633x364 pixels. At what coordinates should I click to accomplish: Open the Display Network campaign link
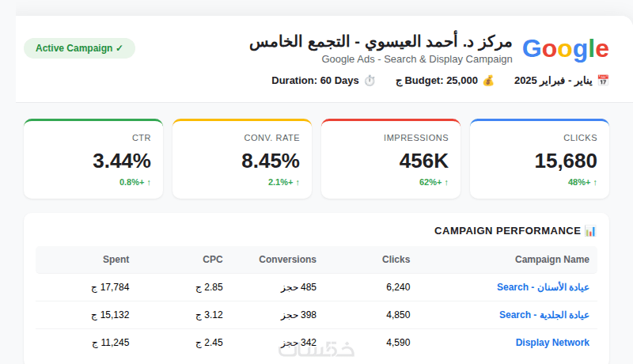coord(552,343)
